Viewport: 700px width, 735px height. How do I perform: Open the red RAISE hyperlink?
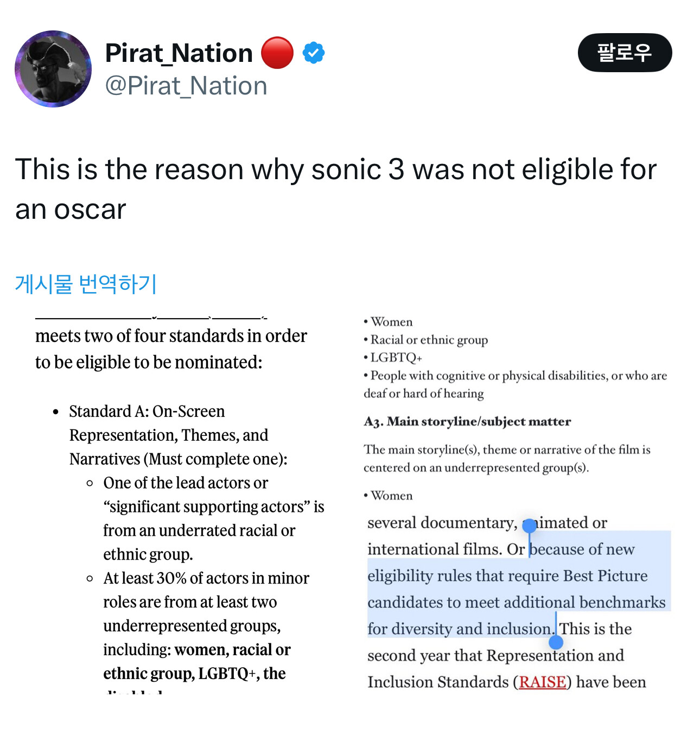[542, 682]
